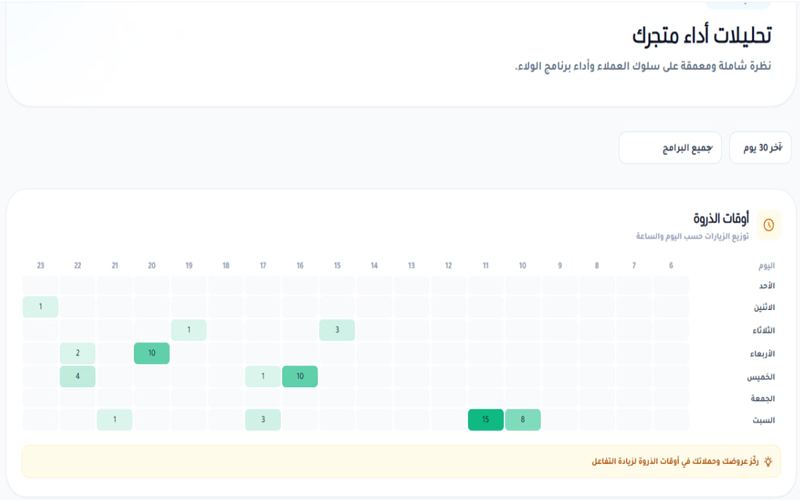Select the Saturday 10 o'clock cell showing 8
The height and width of the screenshot is (500, 800).
[523, 419]
